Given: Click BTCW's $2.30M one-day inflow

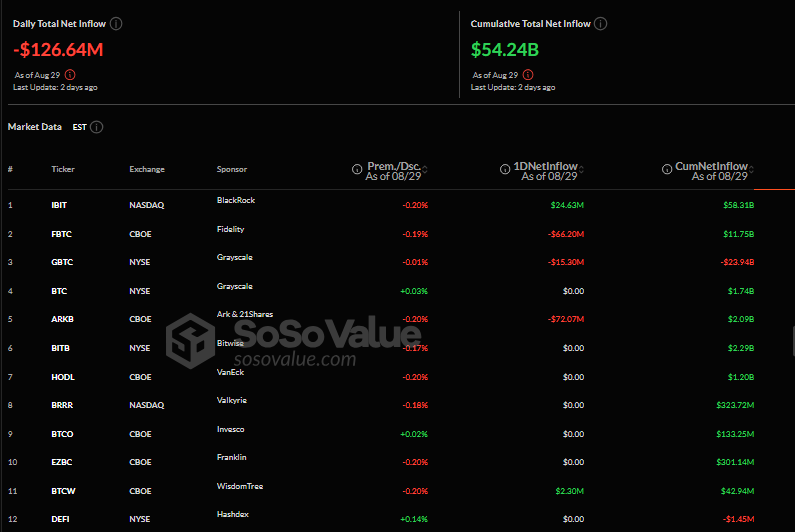Looking at the screenshot, I should click(x=569, y=491).
